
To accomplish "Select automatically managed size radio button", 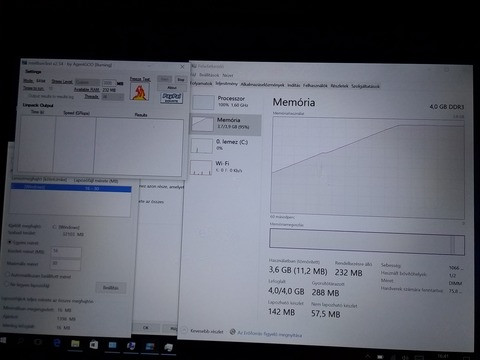I will [x=7, y=274].
